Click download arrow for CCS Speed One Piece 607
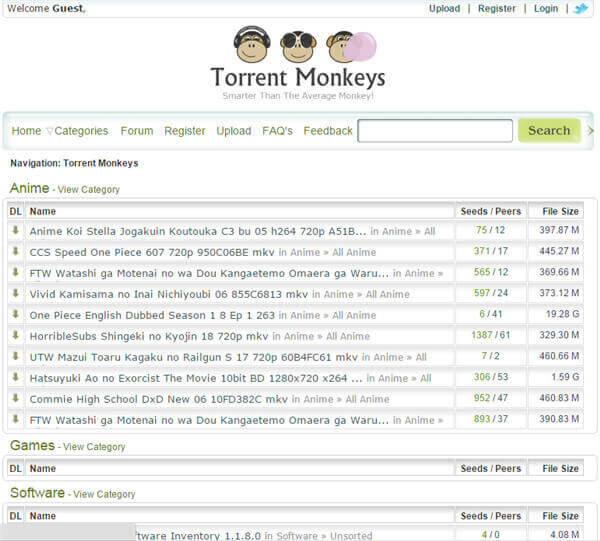This screenshot has width=600, height=541. tap(16, 251)
